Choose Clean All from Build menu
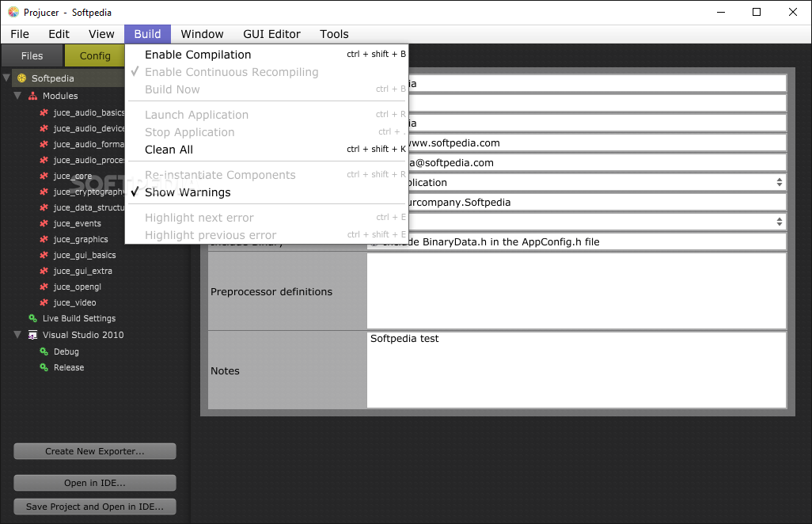 point(267,150)
